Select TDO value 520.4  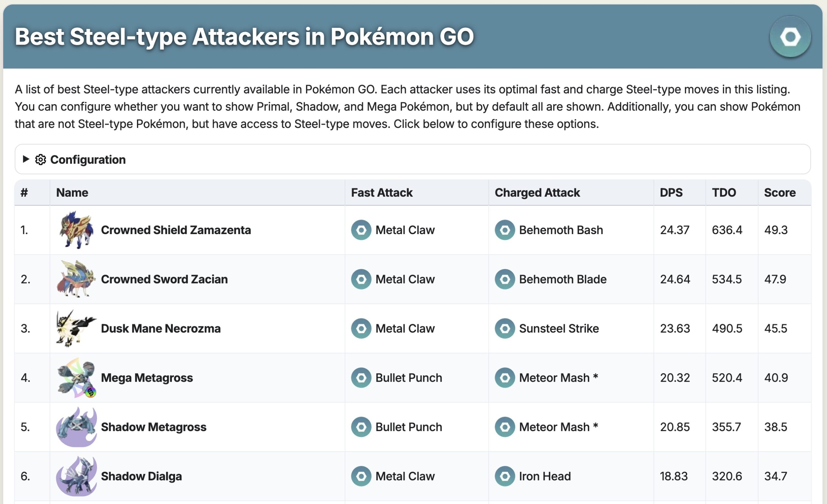727,378
